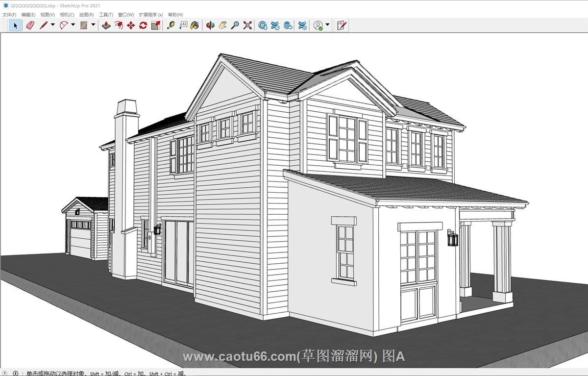The height and width of the screenshot is (376, 588).
Task: Click the Zoom Extents tool
Action: click(x=247, y=25)
